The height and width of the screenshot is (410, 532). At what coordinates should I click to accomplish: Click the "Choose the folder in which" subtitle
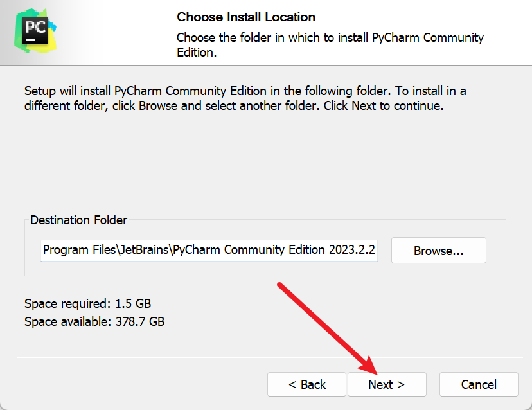330,37
